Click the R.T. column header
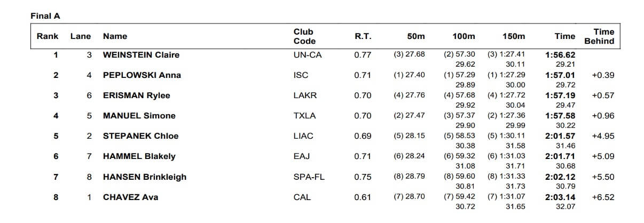The width and height of the screenshot is (644, 223). (x=363, y=36)
